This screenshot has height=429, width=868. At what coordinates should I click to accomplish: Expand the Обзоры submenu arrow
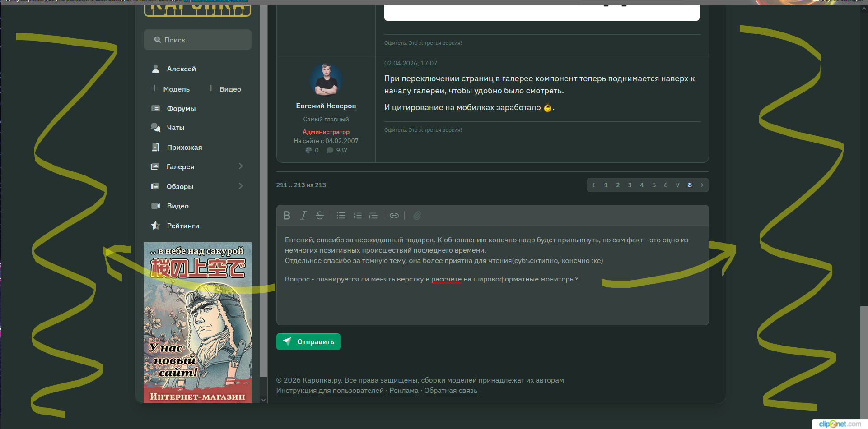coord(241,186)
